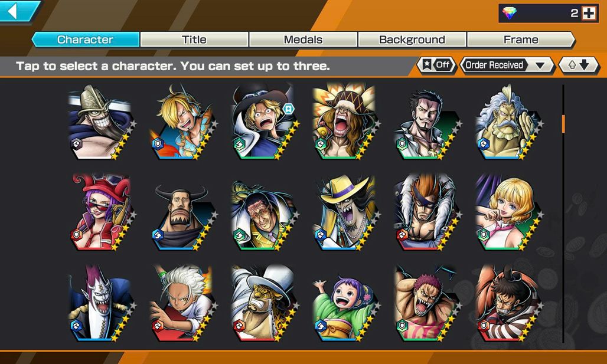Add rainbow diamonds with the plus icon

click(589, 13)
